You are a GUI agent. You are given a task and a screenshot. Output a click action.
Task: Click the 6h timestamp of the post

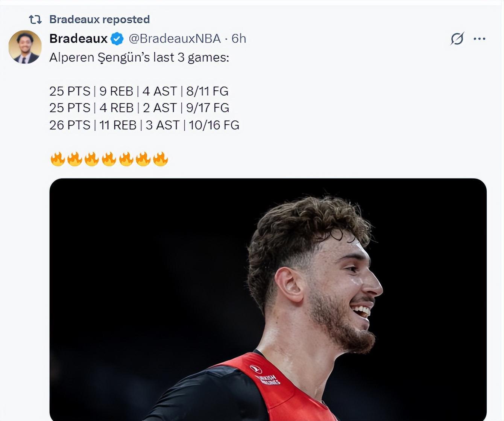point(239,38)
